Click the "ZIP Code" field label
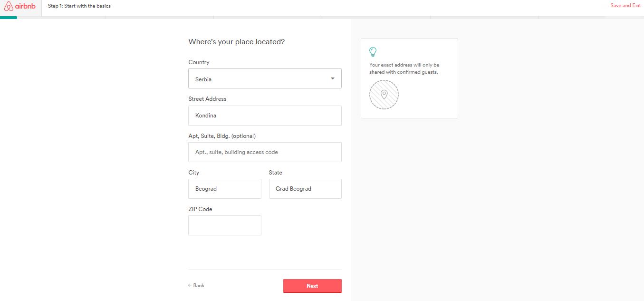644x301 pixels. click(200, 209)
